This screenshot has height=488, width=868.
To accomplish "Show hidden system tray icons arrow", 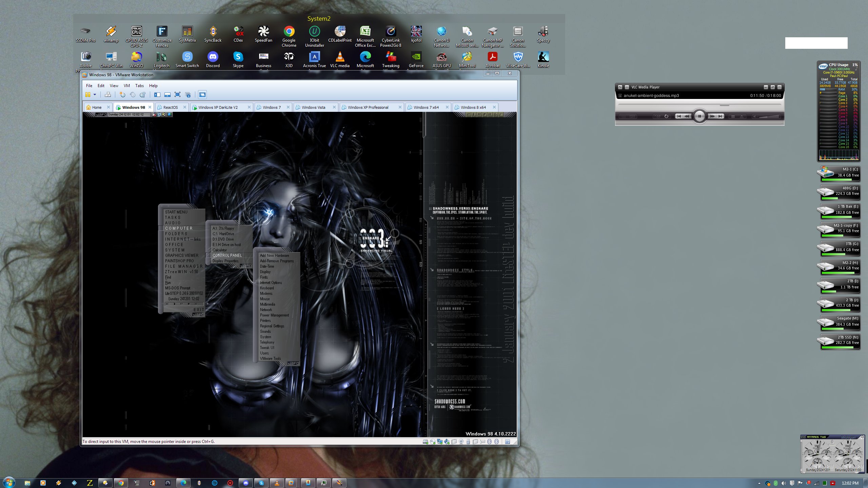I will (759, 483).
